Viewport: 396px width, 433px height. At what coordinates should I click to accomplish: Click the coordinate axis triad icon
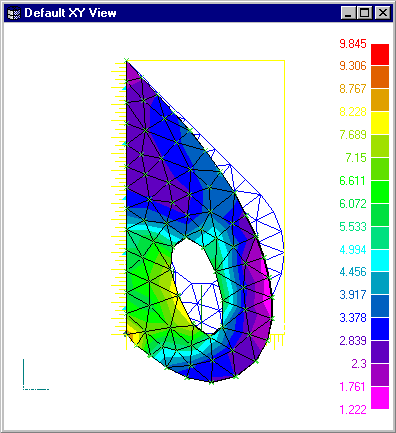(x=36, y=374)
